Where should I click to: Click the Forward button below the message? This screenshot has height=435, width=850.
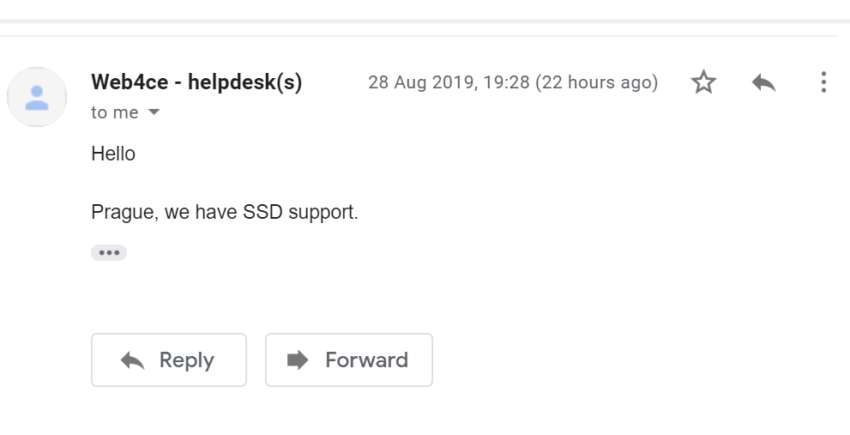(x=349, y=360)
